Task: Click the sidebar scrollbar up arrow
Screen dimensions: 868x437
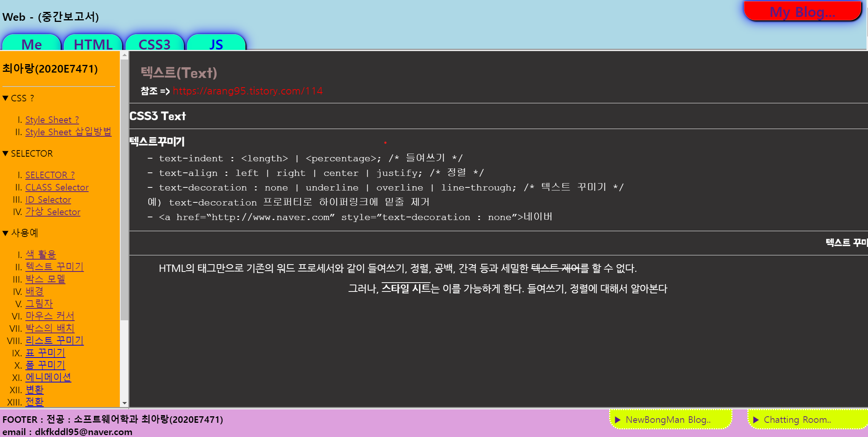Action: (x=124, y=55)
